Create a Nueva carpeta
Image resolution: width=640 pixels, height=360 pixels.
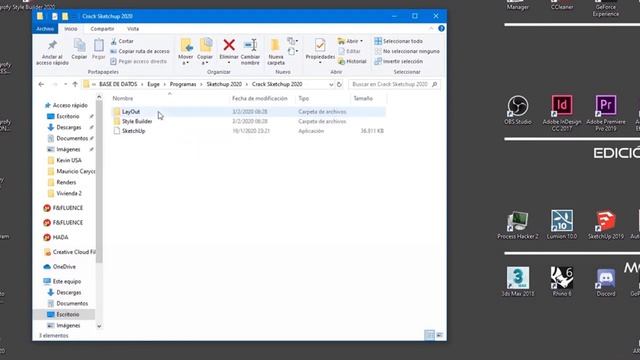pyautogui.click(x=276, y=51)
